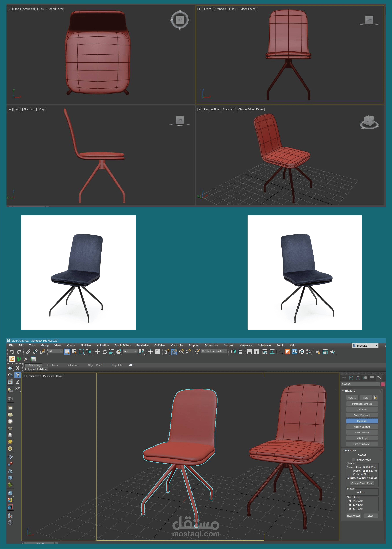The image size is (392, 549).
Task: Open the Box002 object color swatch
Action: click(383, 384)
